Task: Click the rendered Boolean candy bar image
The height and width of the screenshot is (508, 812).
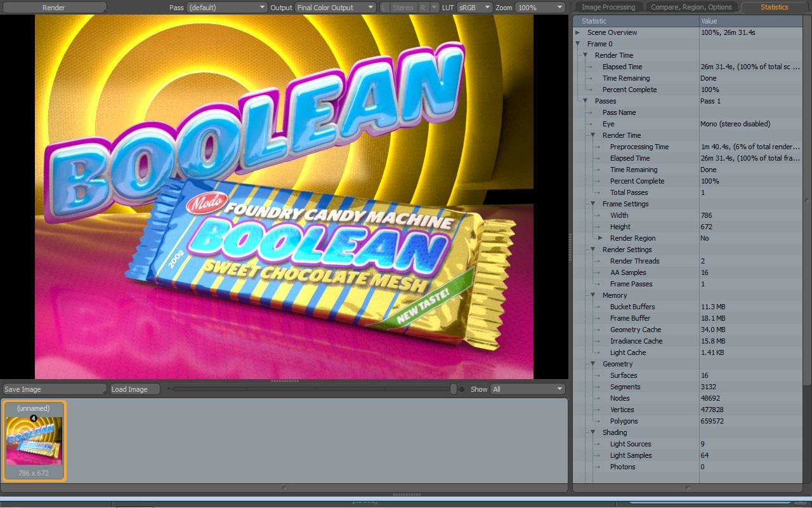Action: [x=284, y=197]
